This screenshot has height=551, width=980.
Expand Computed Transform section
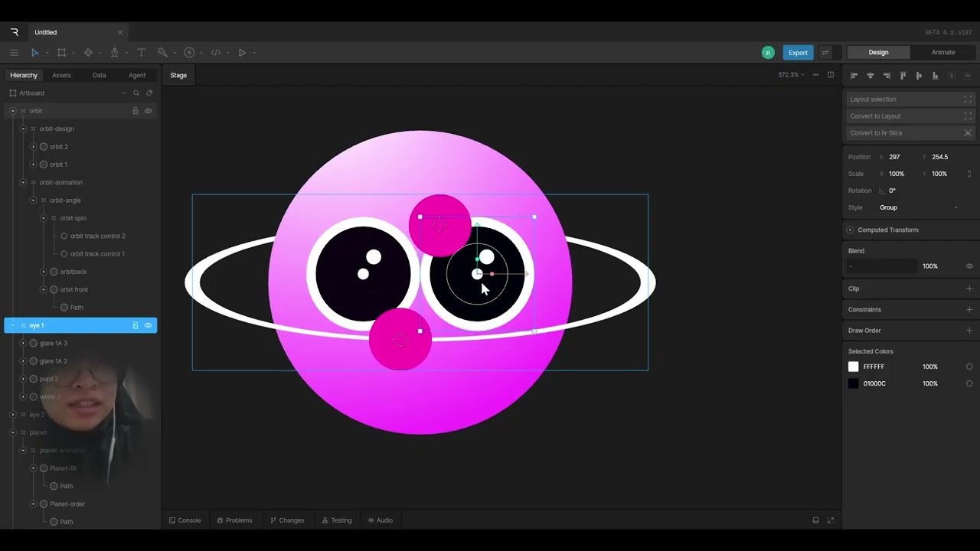(850, 230)
